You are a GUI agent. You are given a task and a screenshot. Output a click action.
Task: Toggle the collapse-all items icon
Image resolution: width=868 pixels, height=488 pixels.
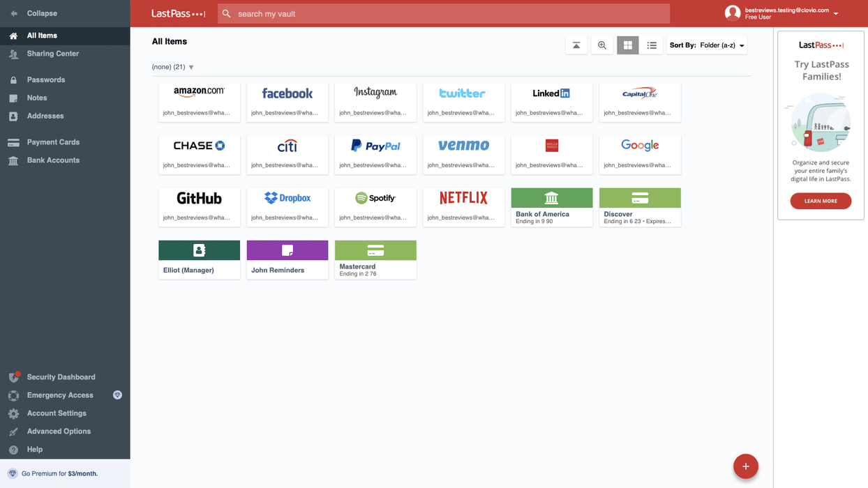[x=576, y=45]
